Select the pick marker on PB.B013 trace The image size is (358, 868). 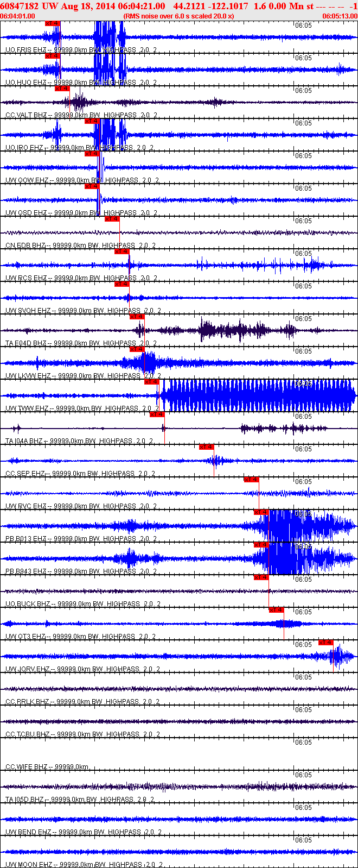pyautogui.click(x=261, y=512)
